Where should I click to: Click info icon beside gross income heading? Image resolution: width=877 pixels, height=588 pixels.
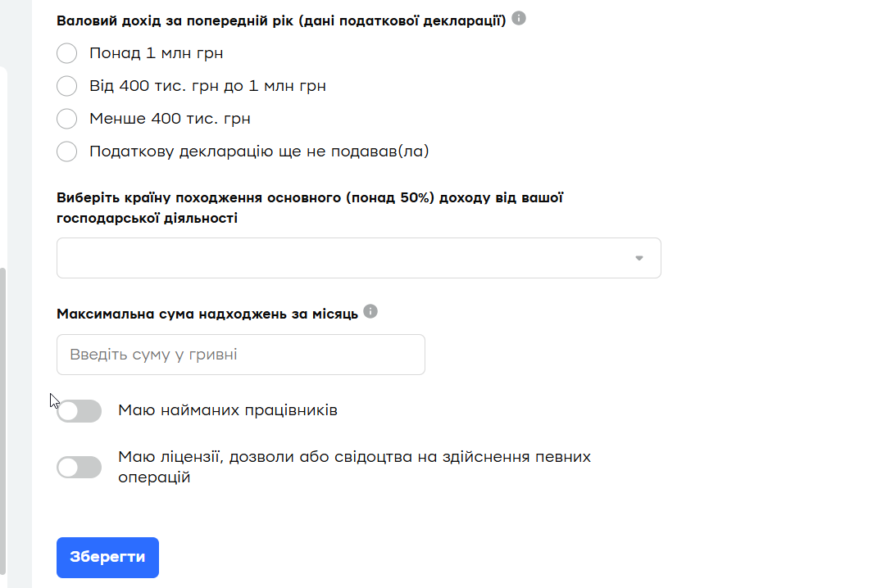[x=519, y=18]
